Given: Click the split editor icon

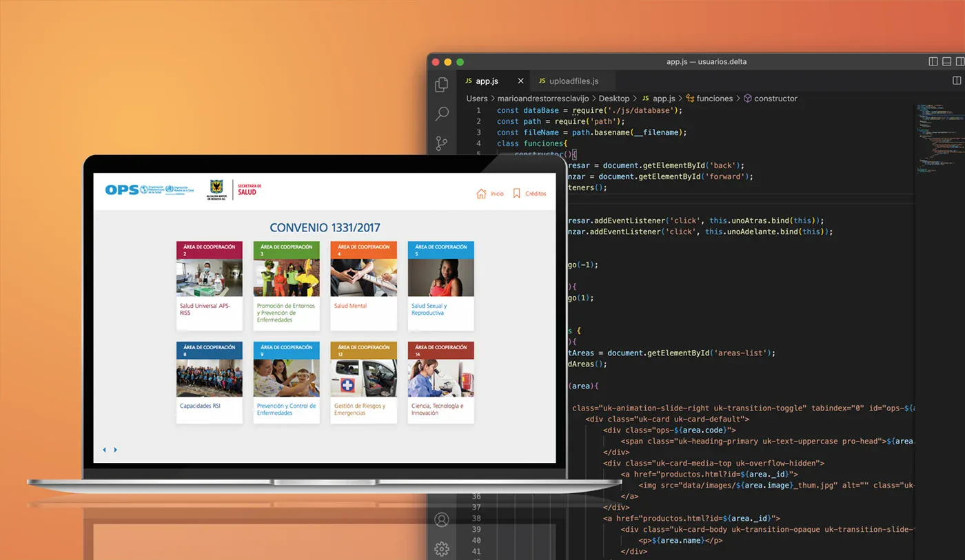Looking at the screenshot, I should coord(957,81).
